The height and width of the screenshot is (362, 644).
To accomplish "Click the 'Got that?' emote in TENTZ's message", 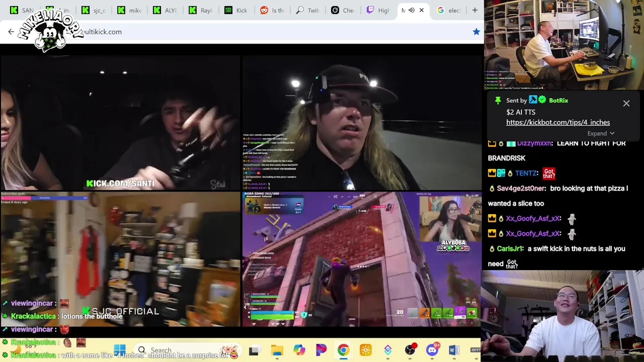I will pyautogui.click(x=549, y=173).
